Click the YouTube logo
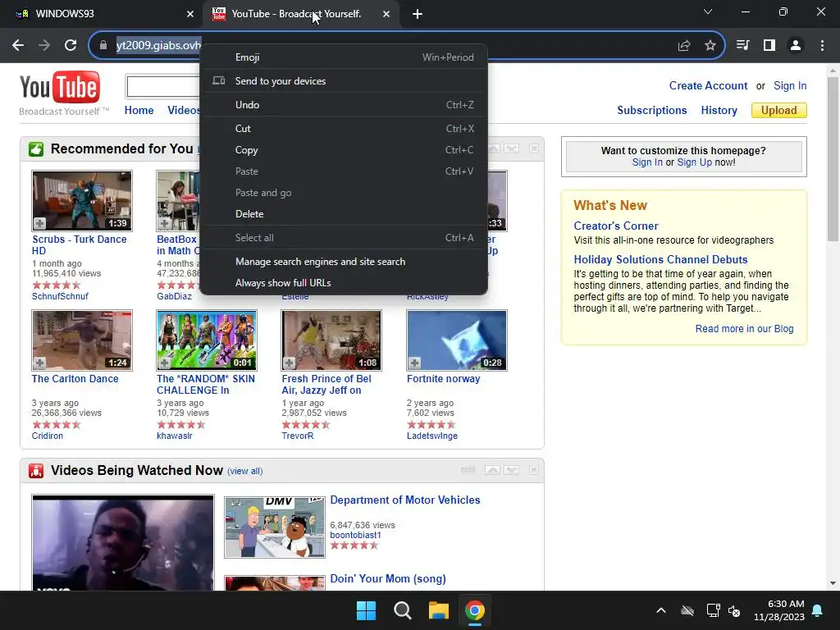 (x=60, y=87)
